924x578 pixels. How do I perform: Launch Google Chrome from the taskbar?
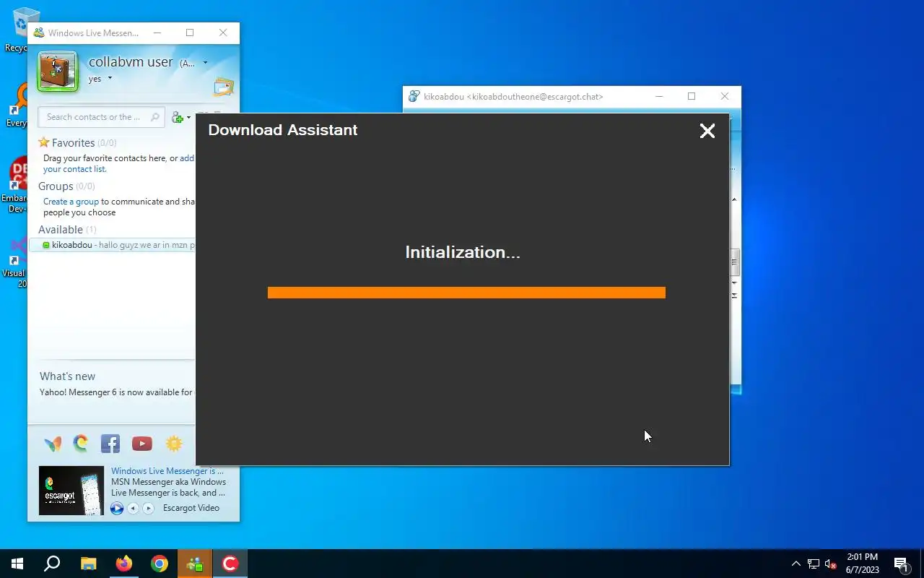[159, 564]
